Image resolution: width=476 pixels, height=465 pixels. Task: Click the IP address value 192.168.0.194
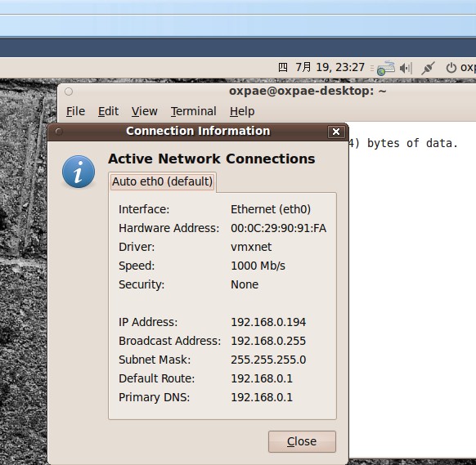268,322
